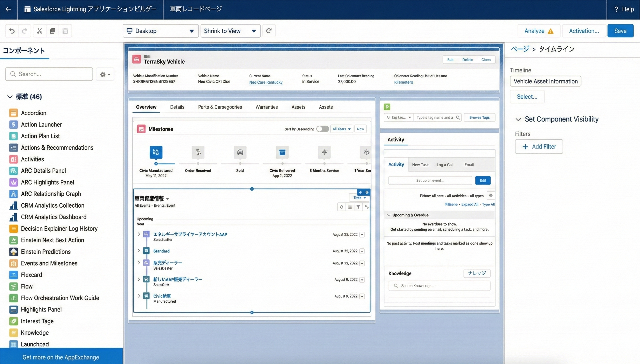The image size is (640, 364).
Task: Click the Analyze warning triangle icon
Action: click(550, 31)
